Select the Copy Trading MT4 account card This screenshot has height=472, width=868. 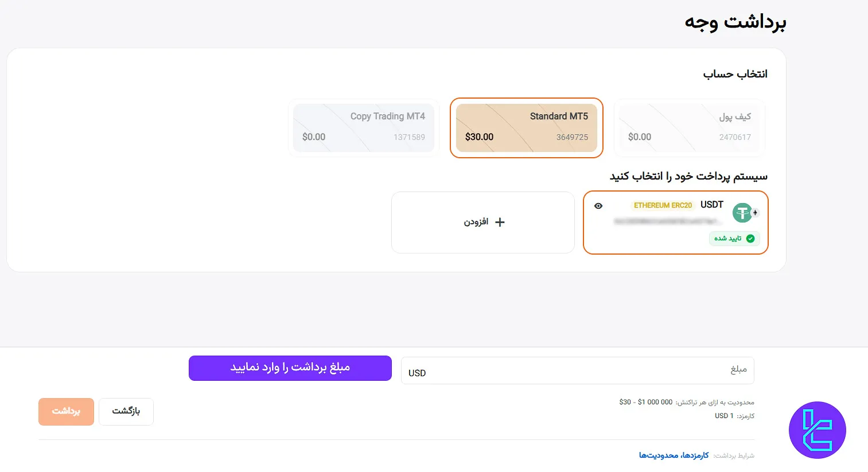364,127
